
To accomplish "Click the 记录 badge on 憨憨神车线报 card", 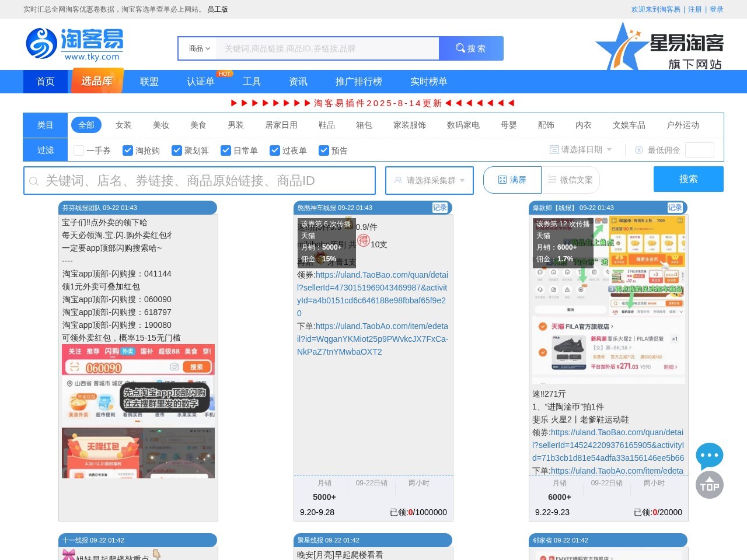I will coord(439,208).
